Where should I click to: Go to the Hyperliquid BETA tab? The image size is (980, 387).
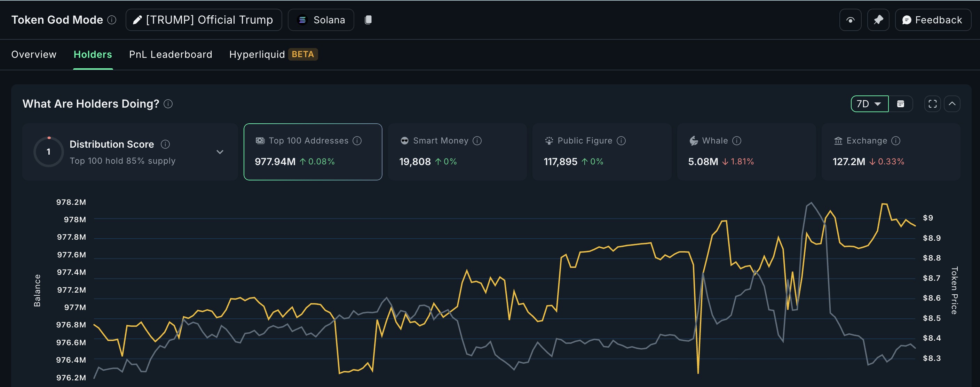[x=273, y=54]
